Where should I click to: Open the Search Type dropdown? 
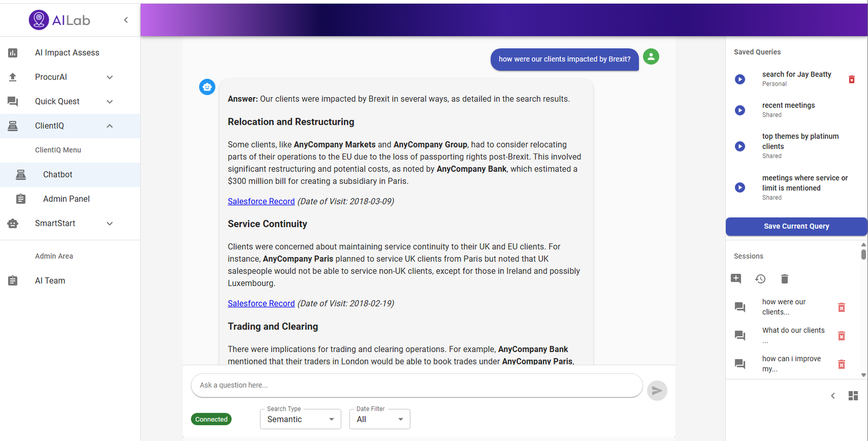(301, 419)
